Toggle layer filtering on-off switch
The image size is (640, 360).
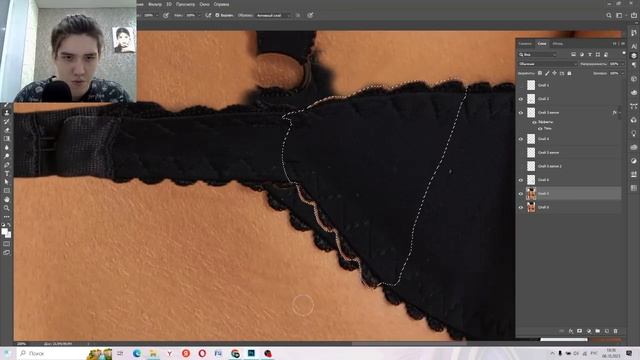(624, 53)
